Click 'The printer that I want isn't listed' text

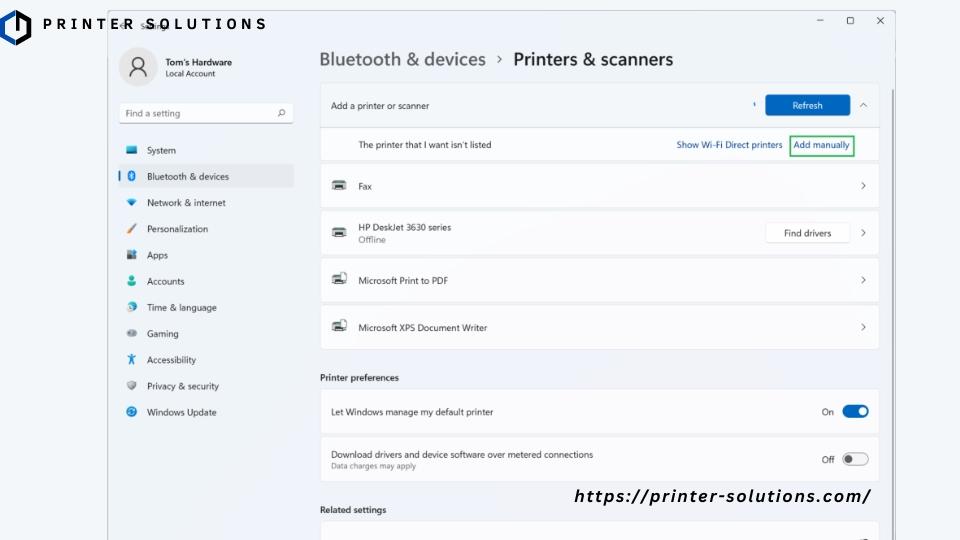click(425, 145)
